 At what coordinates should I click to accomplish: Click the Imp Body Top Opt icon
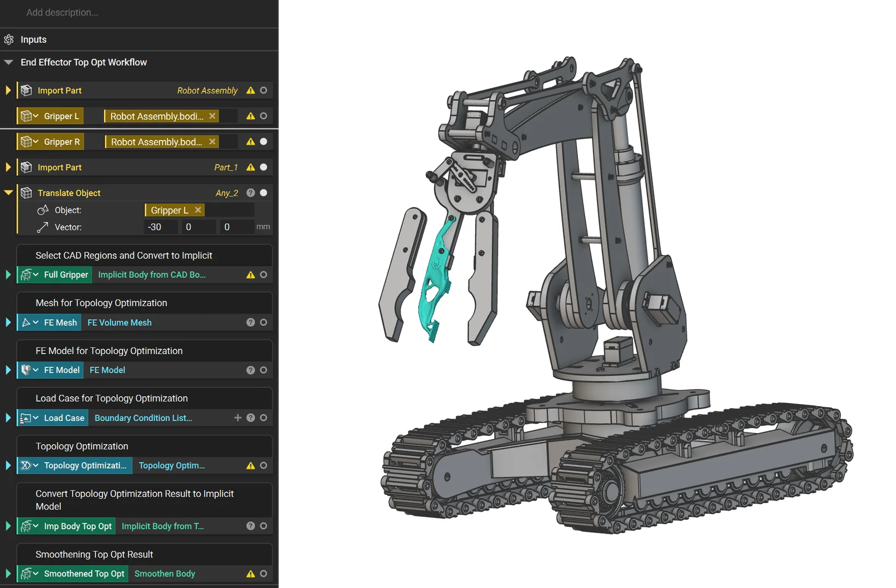26,526
